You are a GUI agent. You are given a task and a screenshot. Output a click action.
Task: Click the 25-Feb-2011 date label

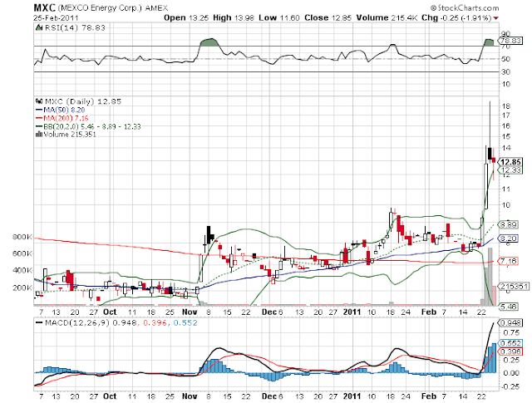(x=56, y=17)
